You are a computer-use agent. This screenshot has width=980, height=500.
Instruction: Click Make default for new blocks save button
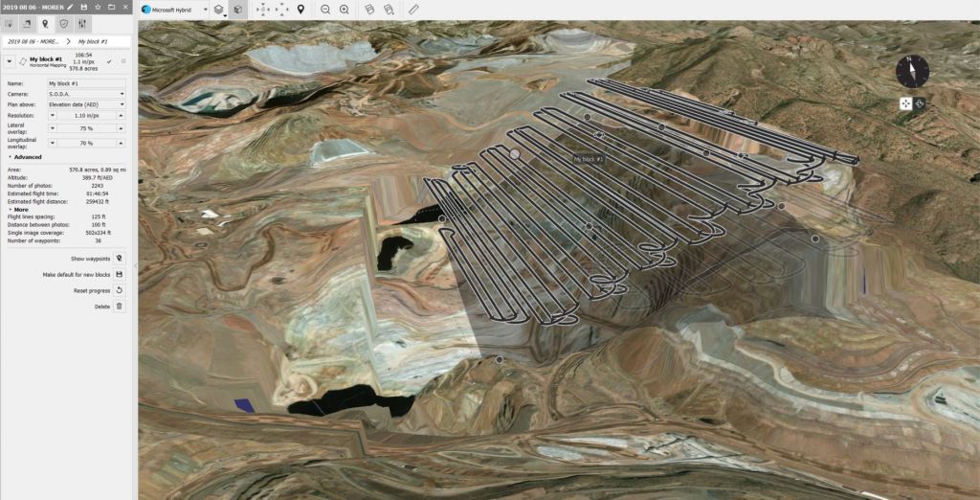coord(119,275)
